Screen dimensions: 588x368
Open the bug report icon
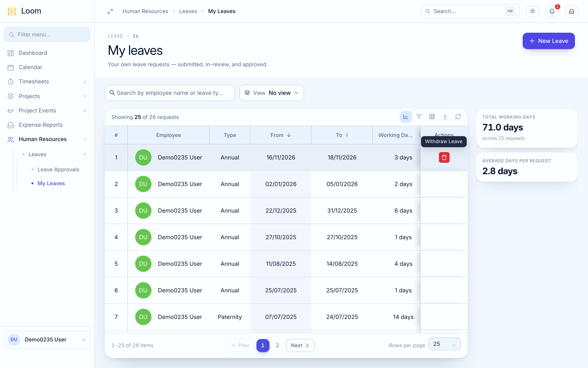point(532,11)
